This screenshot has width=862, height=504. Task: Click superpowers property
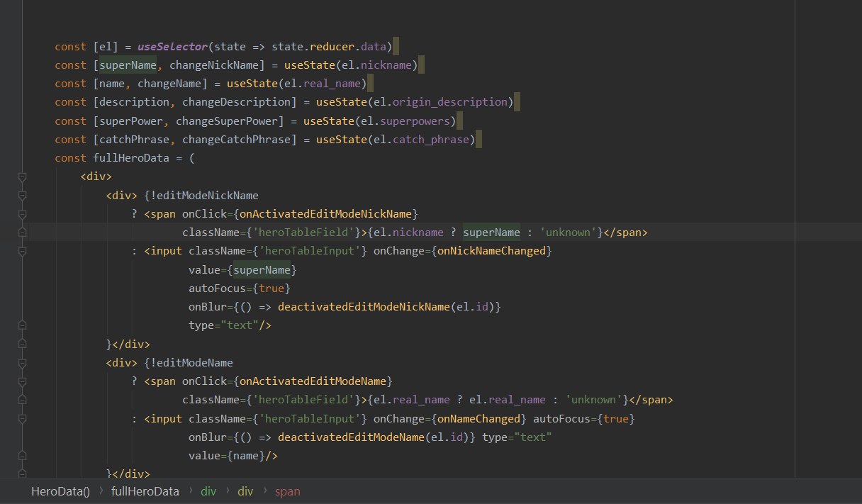point(413,121)
